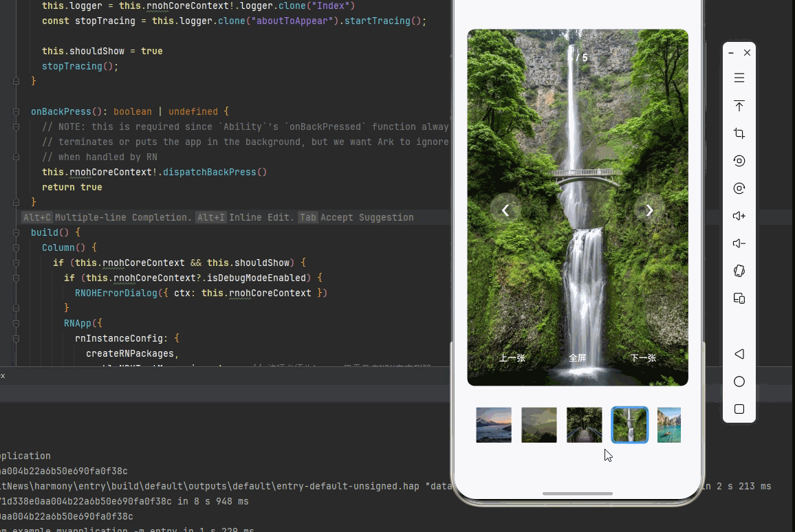Open the emulator toolbar hamburger menu

click(x=739, y=78)
